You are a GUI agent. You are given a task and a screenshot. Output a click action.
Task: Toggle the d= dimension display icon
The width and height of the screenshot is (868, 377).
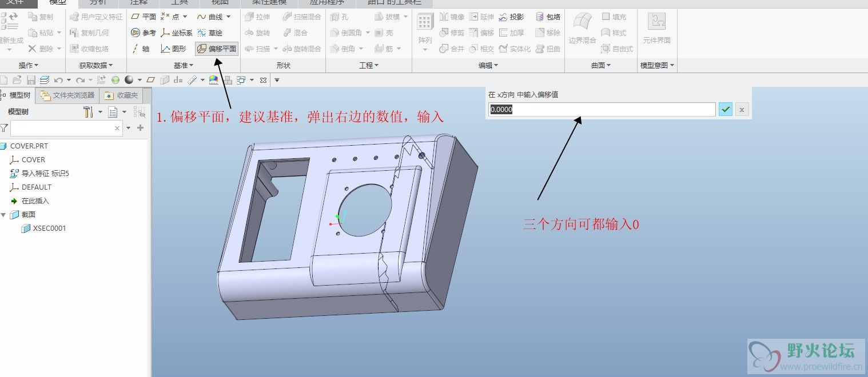coord(178,80)
